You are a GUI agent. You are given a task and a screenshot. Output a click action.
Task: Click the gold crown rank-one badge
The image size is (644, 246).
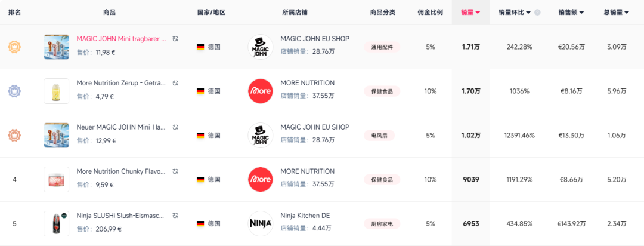click(14, 47)
